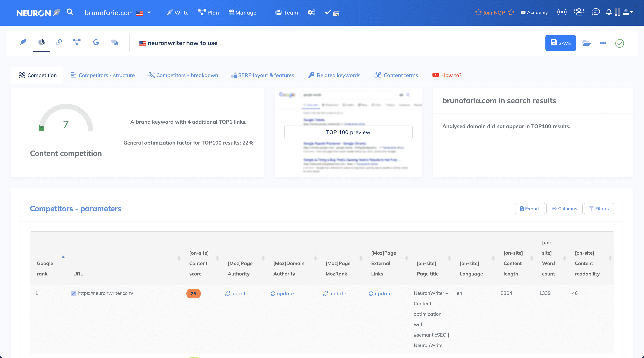The height and width of the screenshot is (358, 644).
Task: Open the chat messages icon
Action: (x=596, y=12)
